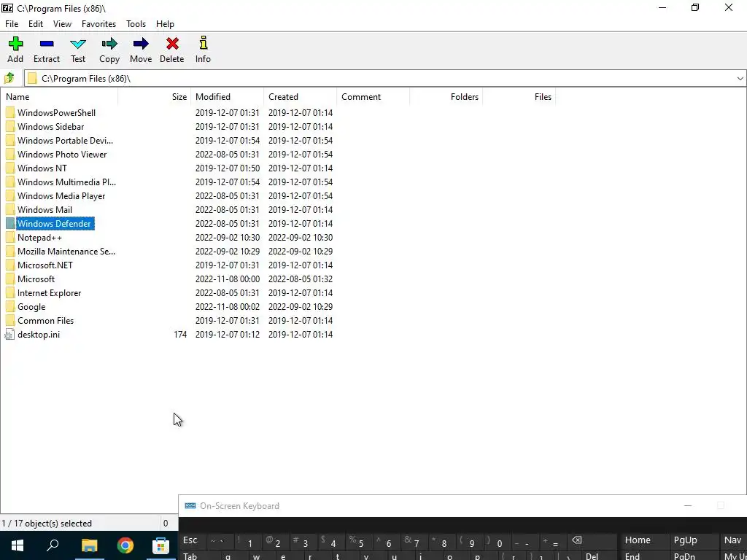
Task: Go up one folder level with green arrow
Action: click(x=9, y=78)
